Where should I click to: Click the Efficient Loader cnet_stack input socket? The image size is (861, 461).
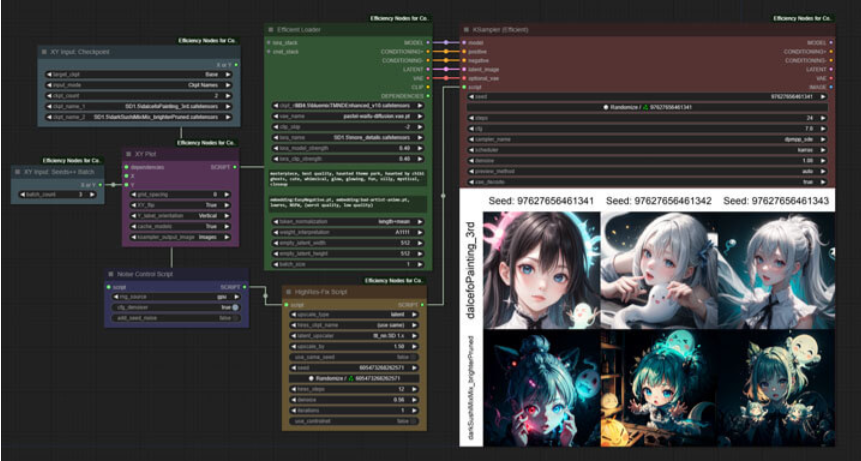coord(269,52)
